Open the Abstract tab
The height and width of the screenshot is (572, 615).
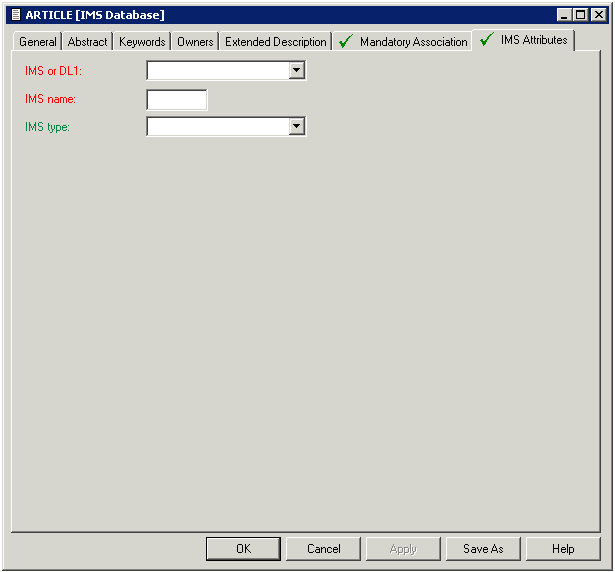87,42
